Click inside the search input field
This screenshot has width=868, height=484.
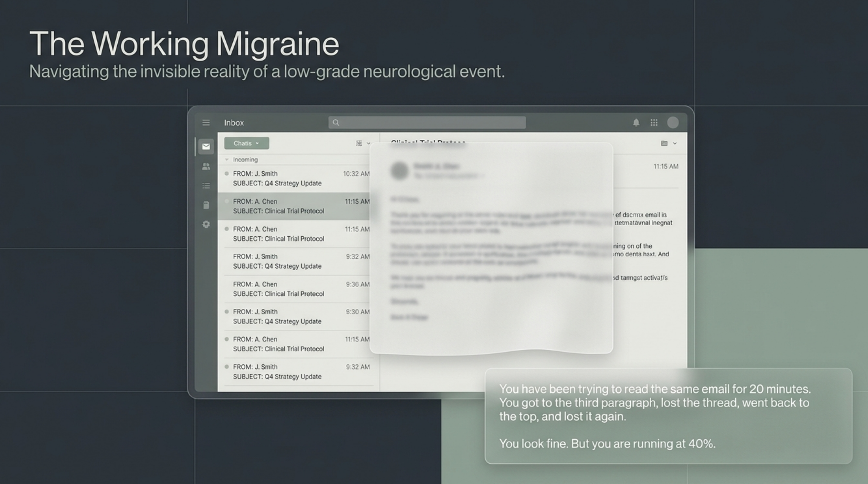point(427,122)
